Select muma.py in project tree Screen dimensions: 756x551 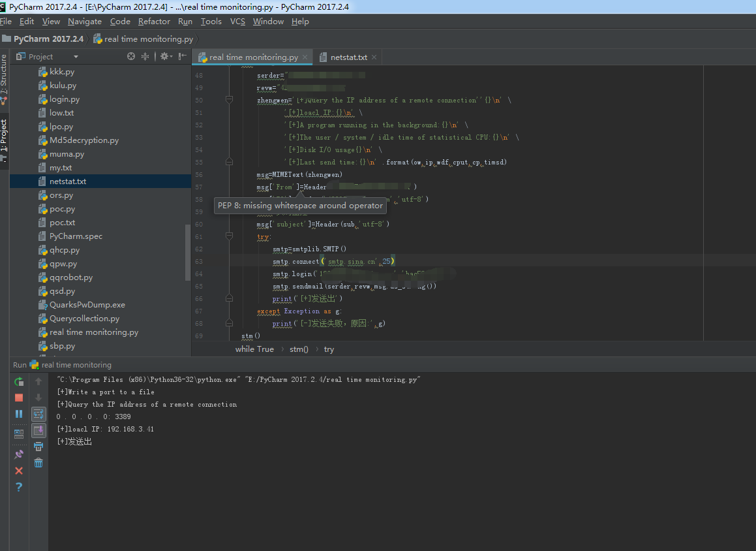pos(67,154)
